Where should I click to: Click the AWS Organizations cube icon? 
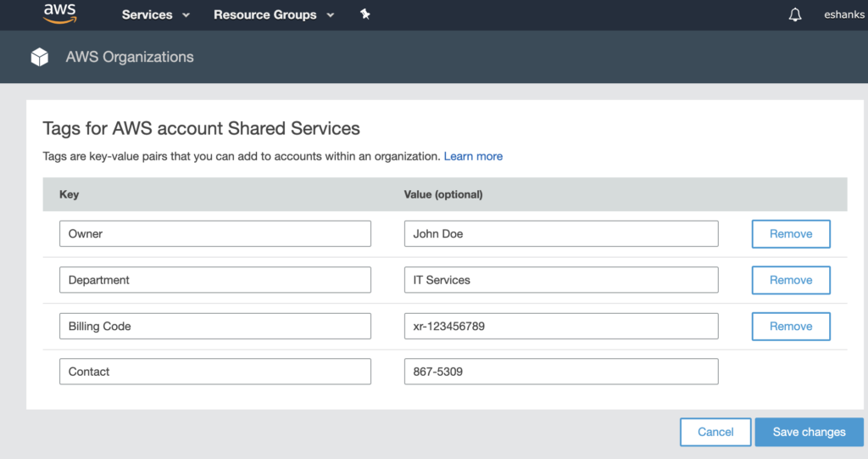40,57
